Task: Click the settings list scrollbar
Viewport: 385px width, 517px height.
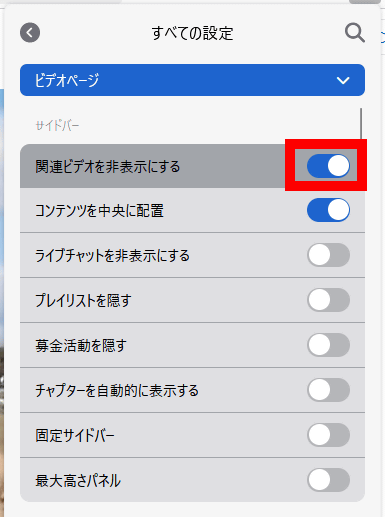Action: 361,124
